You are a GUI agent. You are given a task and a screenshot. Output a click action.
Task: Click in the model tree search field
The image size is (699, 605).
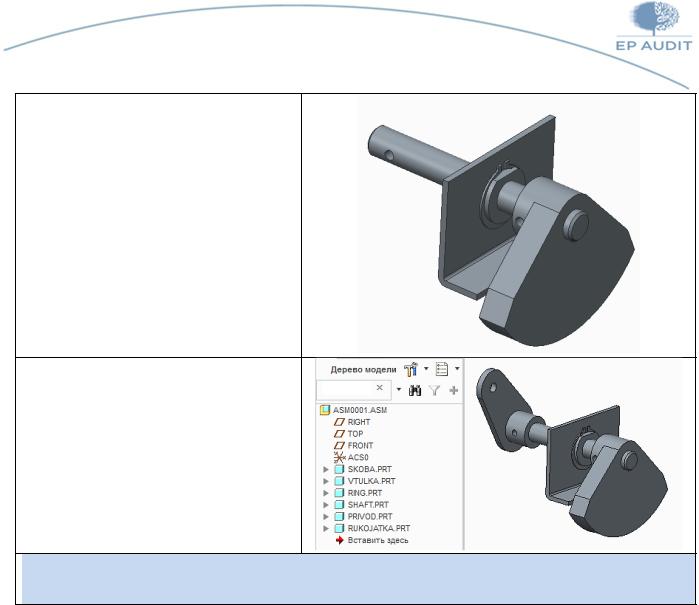(x=354, y=390)
